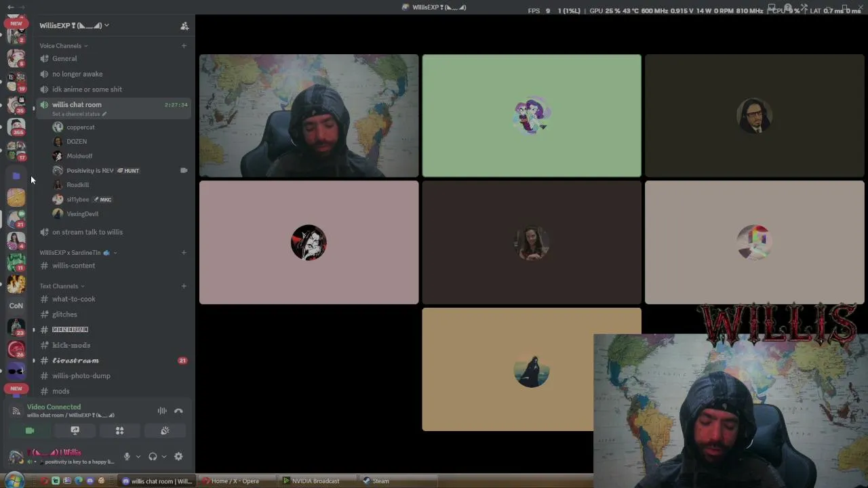Edit the channel status with the pencil icon
Image resolution: width=868 pixels, height=488 pixels.
(x=104, y=114)
